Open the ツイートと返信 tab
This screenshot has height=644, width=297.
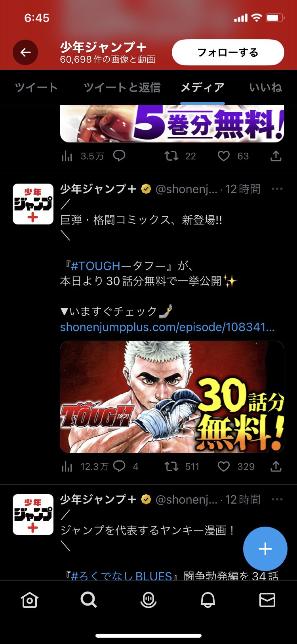tap(122, 87)
